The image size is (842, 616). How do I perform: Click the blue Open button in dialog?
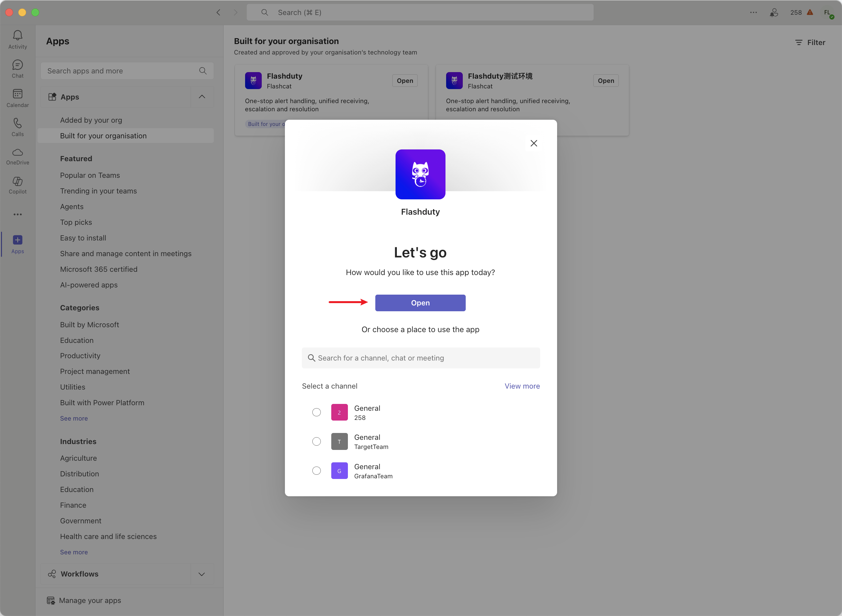(420, 303)
